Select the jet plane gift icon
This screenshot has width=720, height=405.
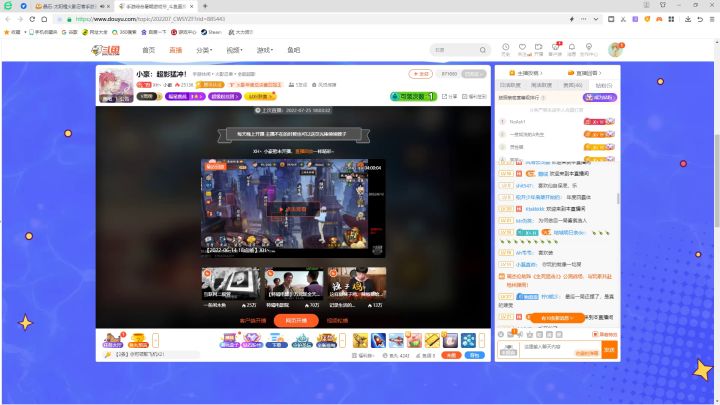[x=396, y=340]
